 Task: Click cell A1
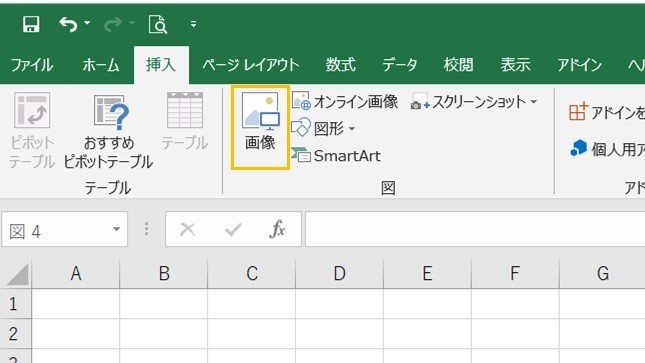click(76, 304)
